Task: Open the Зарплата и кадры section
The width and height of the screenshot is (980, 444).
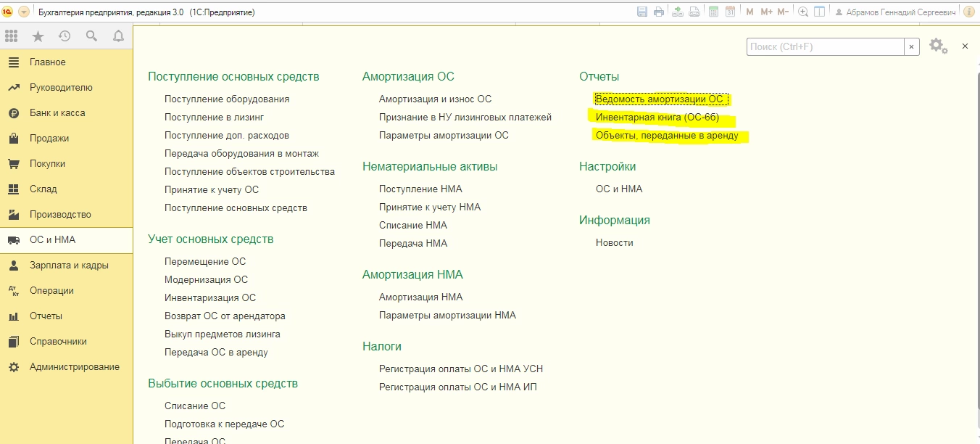Action: click(x=67, y=266)
